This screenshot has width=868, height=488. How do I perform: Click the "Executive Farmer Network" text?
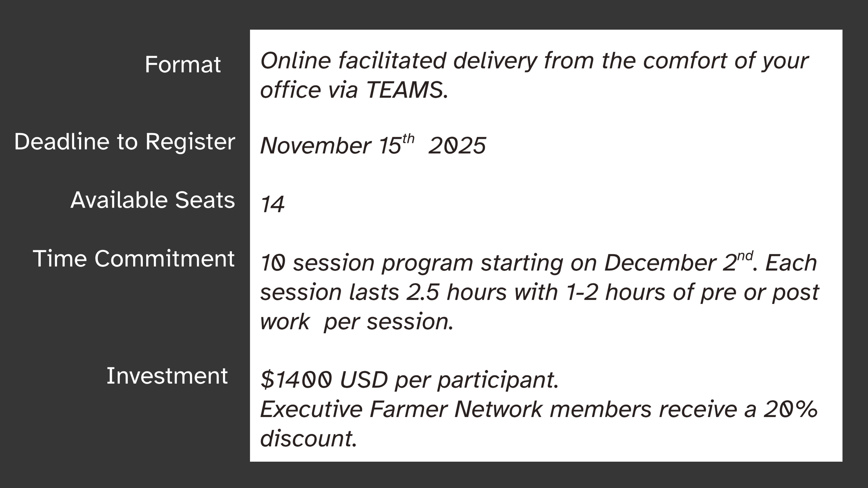coord(401,409)
